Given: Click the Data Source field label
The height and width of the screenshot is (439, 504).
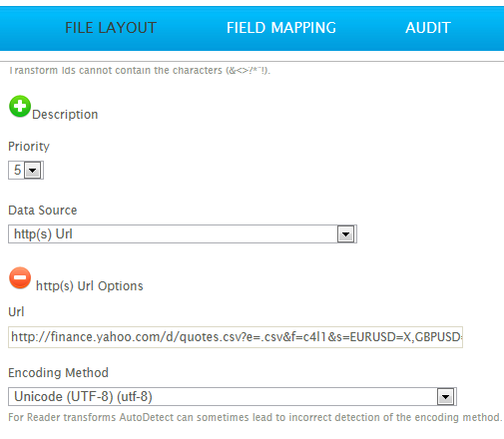Looking at the screenshot, I should [x=43, y=211].
